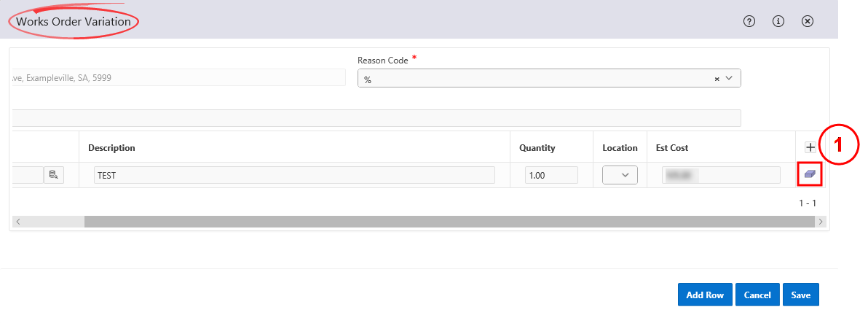
Task: Clear the Reason Code selection with the x
Action: 717,79
